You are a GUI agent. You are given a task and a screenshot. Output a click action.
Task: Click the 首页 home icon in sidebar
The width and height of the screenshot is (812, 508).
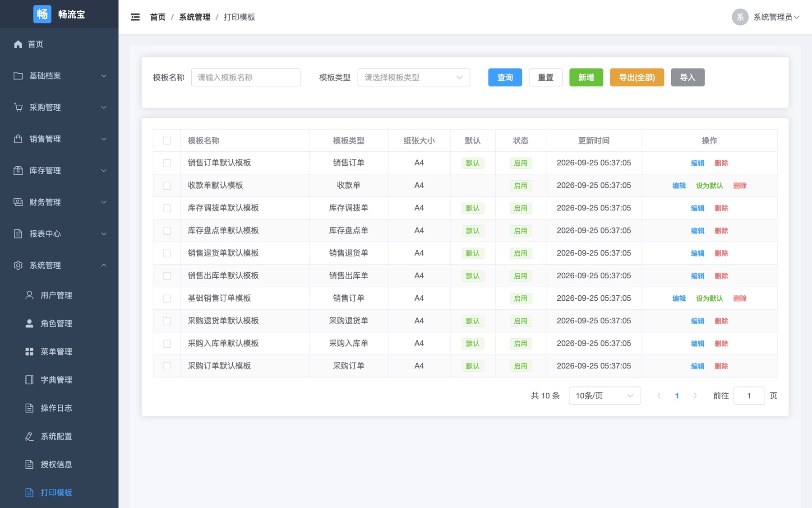point(18,44)
